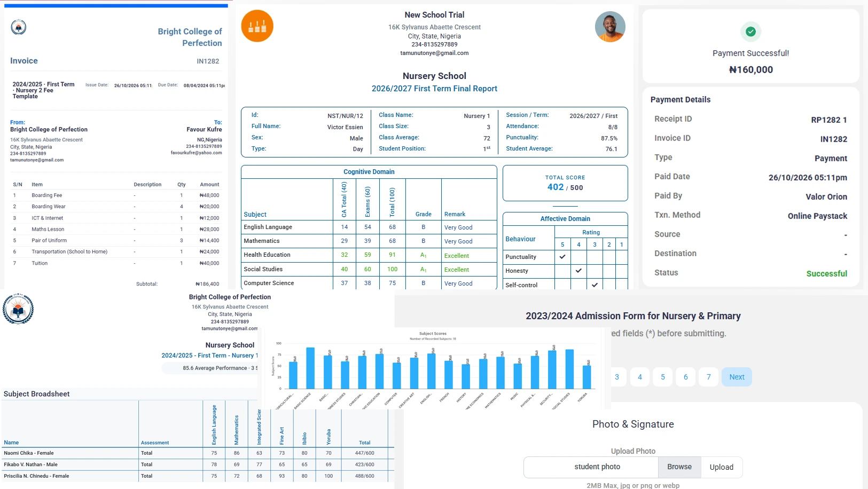Click the Punctuality rating 5 checkmark
868x489 pixels.
[x=562, y=257]
